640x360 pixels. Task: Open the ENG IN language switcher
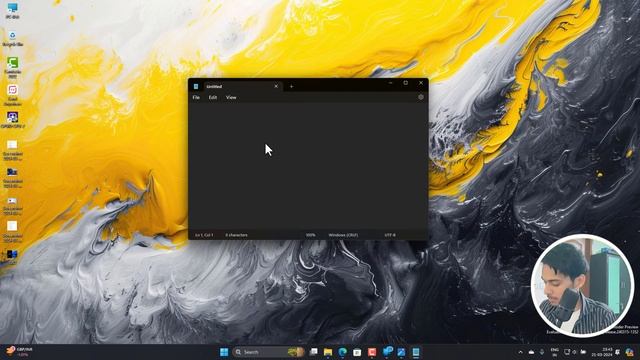[x=555, y=352]
